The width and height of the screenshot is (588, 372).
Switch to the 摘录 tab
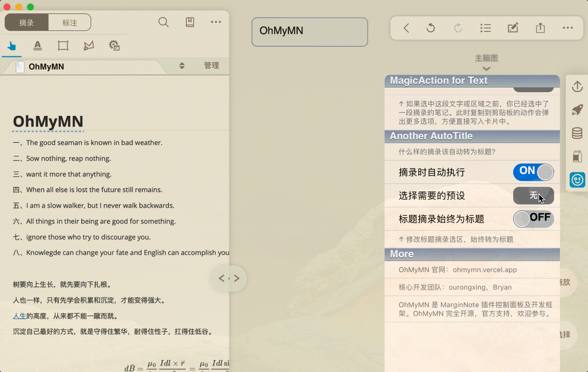coord(27,23)
